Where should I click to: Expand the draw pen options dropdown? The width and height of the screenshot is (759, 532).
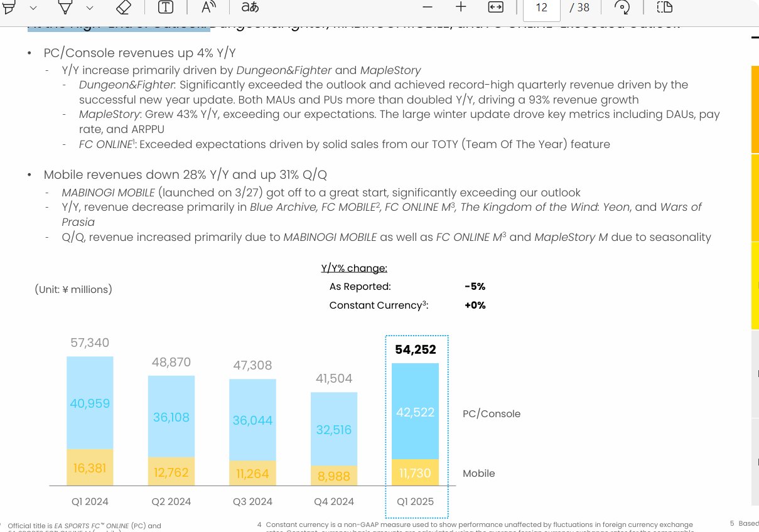(90, 8)
